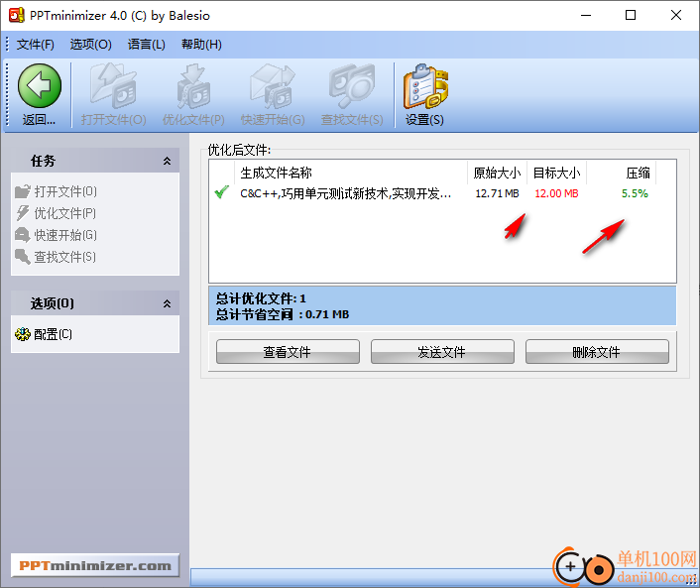Click the lightning icon beside sidebar 优化文件(P)

(x=23, y=213)
